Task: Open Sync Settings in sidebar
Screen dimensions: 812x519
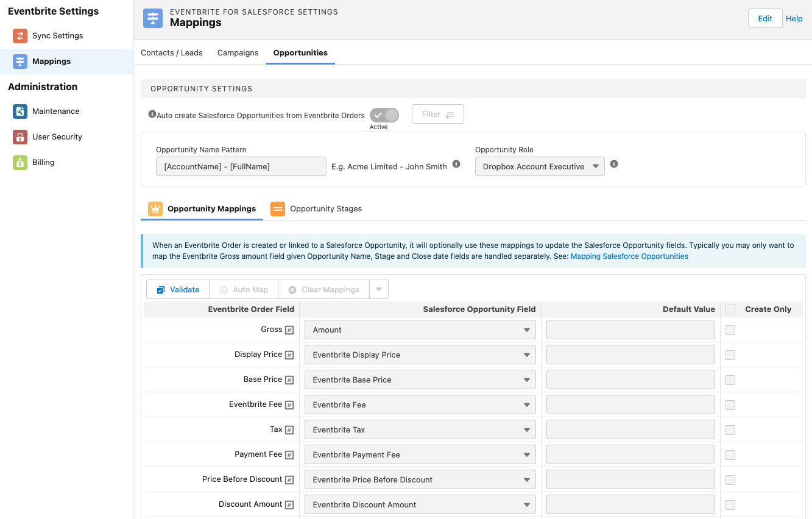Action: [66, 36]
